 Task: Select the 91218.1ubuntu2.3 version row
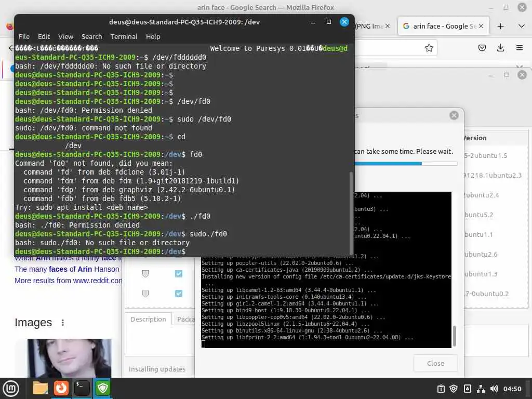[x=493, y=176]
